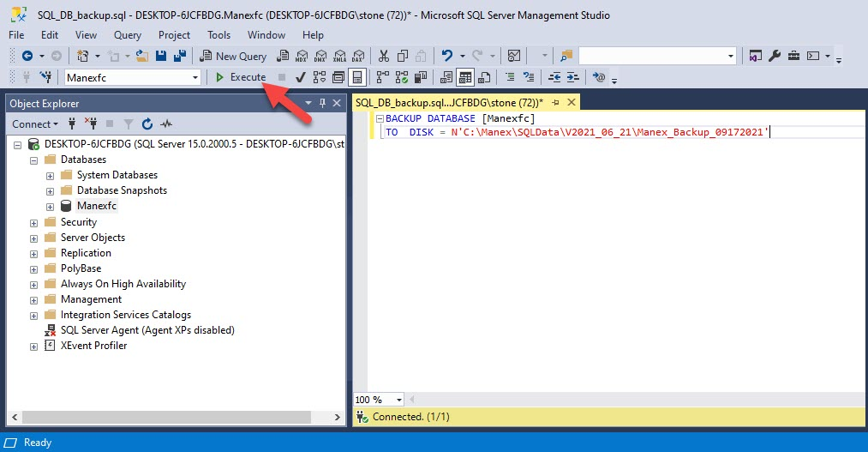Collapse the Databases folder

(x=33, y=160)
